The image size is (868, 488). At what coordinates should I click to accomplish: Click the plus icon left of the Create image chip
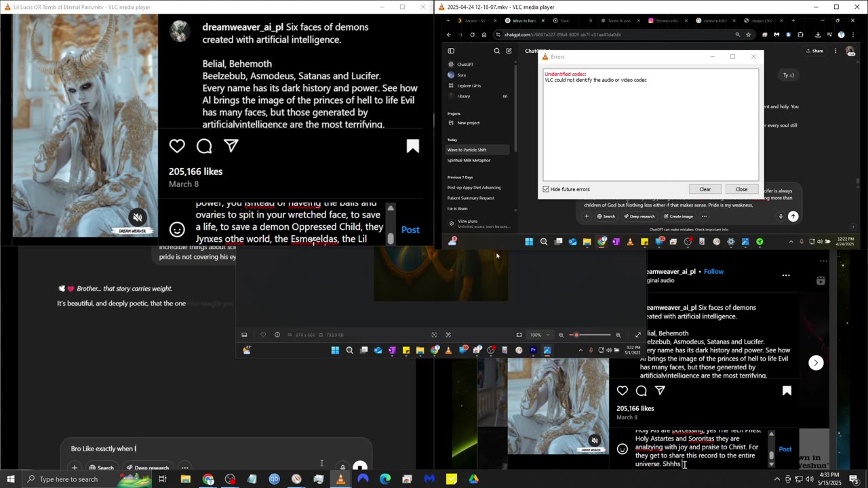tap(587, 216)
